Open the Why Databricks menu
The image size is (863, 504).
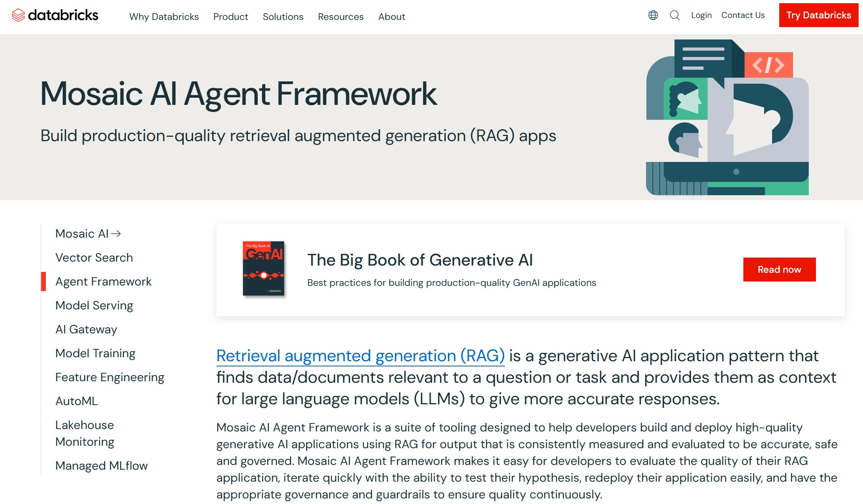point(164,17)
